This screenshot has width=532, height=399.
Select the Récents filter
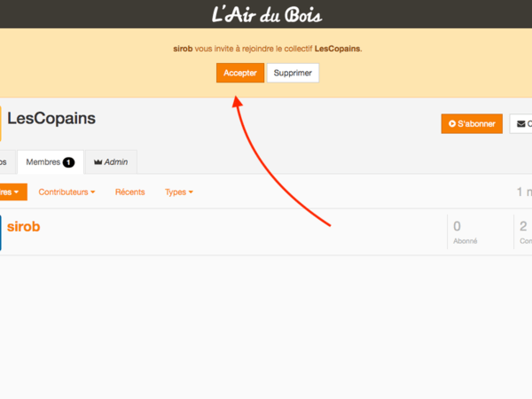(130, 192)
